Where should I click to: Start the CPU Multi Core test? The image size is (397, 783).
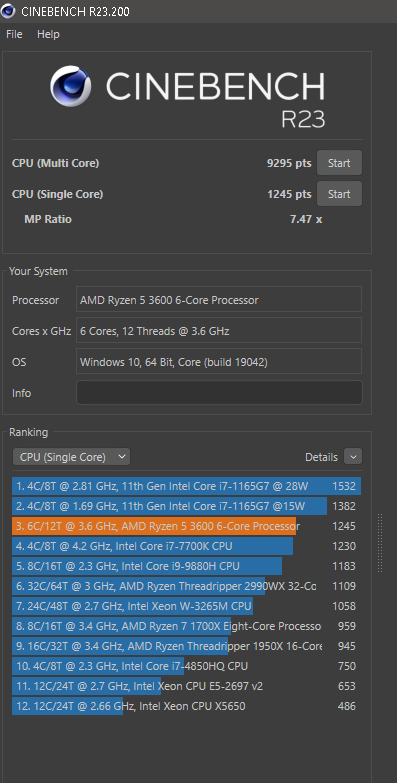[339, 163]
